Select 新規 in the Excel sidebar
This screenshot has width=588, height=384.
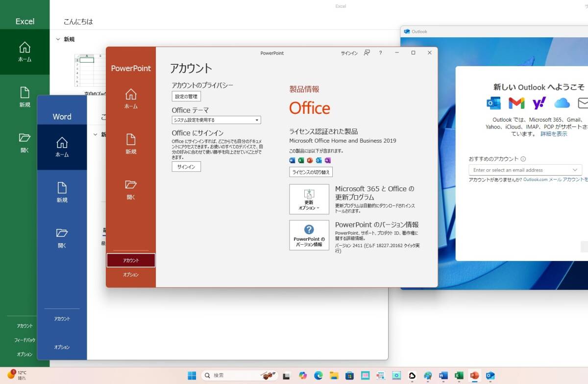pyautogui.click(x=24, y=97)
